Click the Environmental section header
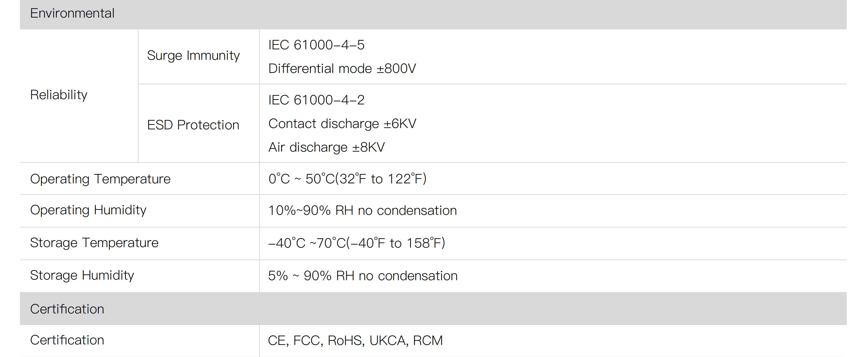 pyautogui.click(x=72, y=13)
